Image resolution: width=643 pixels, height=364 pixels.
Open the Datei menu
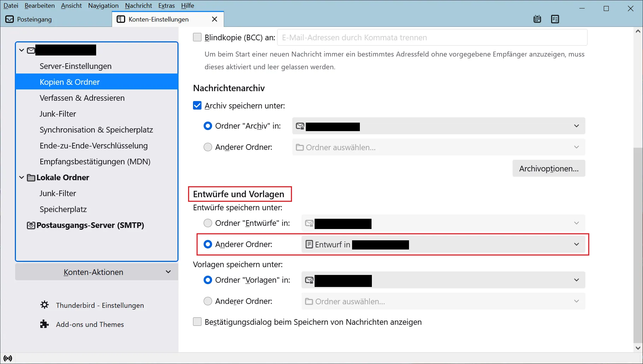[x=11, y=6]
